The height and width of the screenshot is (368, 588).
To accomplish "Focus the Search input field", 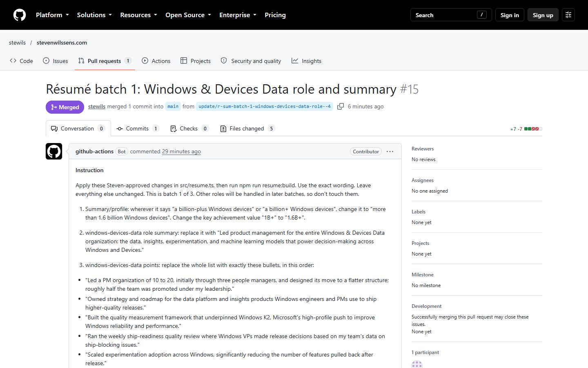I will tap(451, 15).
